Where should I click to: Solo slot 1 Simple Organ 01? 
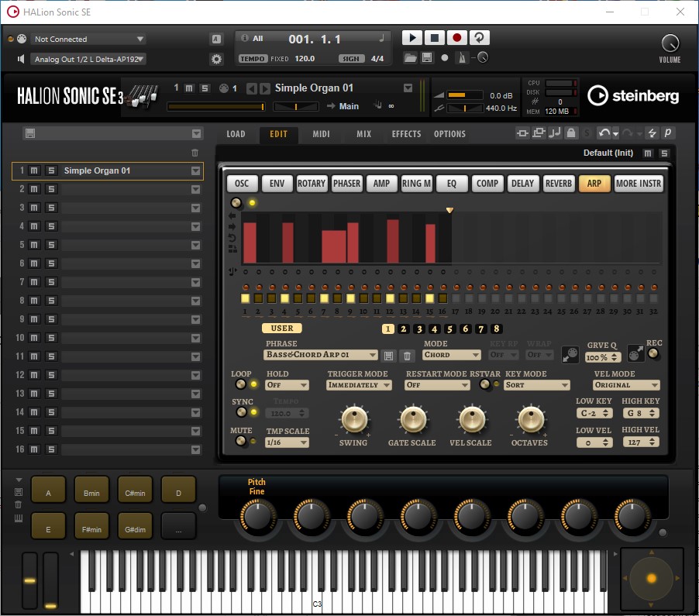click(x=51, y=170)
